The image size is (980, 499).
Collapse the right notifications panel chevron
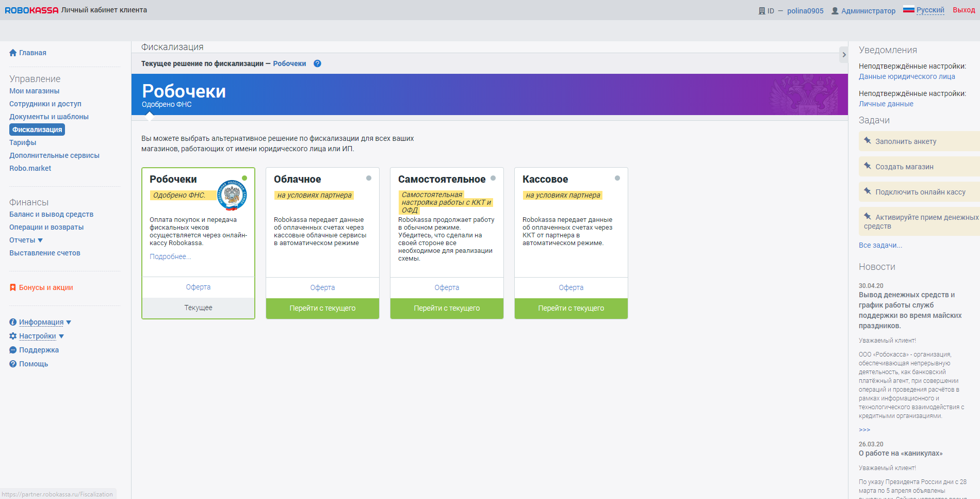click(x=844, y=55)
